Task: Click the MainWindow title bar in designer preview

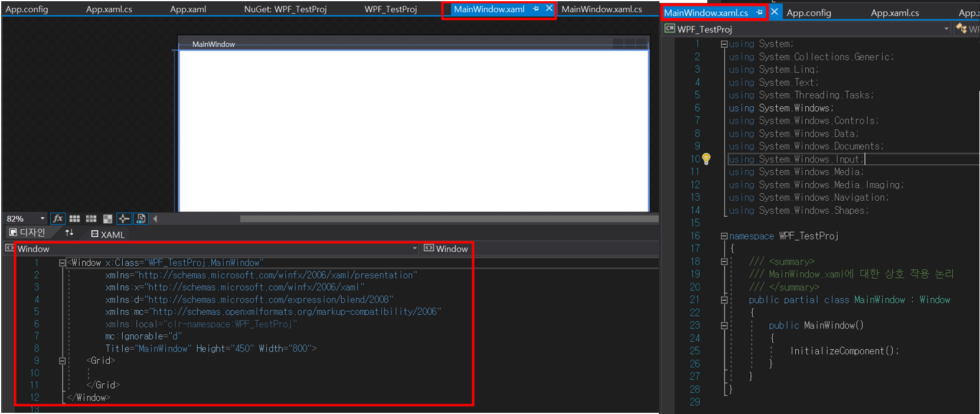Action: (413, 44)
